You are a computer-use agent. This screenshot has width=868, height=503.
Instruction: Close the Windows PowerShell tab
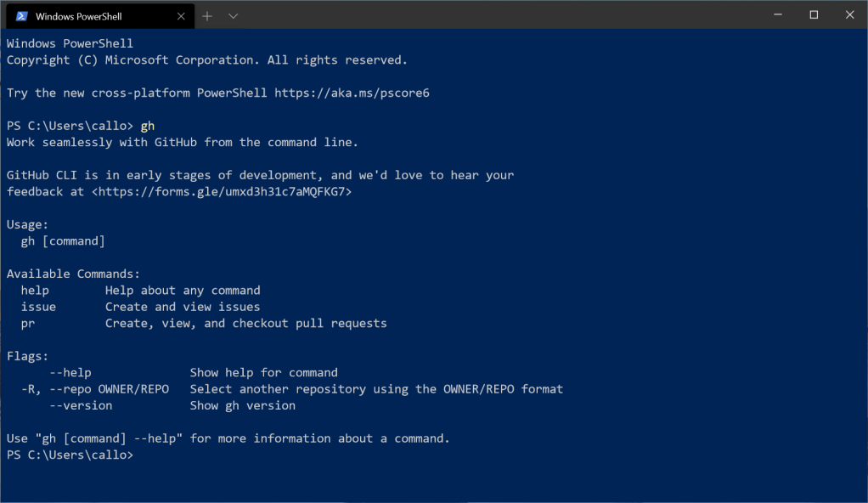pyautogui.click(x=181, y=16)
